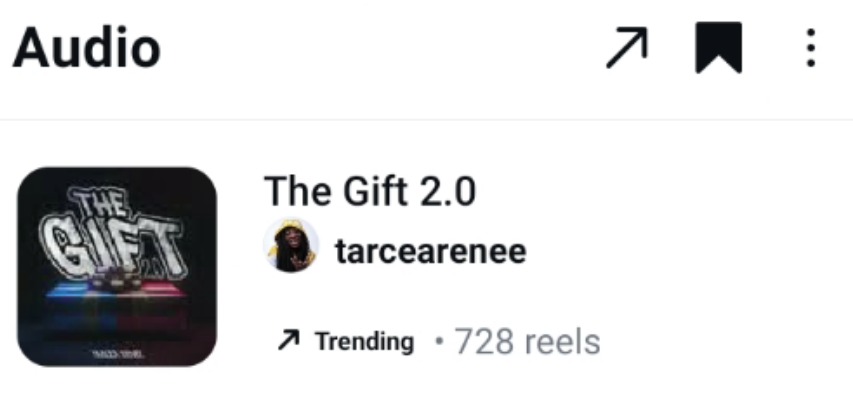Click the small trending arrow icon
This screenshot has height=400, width=853.
coord(288,341)
